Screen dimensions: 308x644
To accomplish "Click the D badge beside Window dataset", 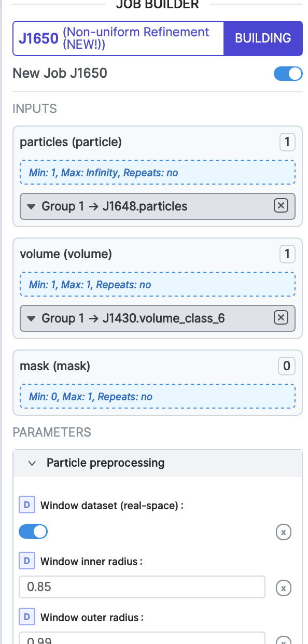I will tap(27, 505).
